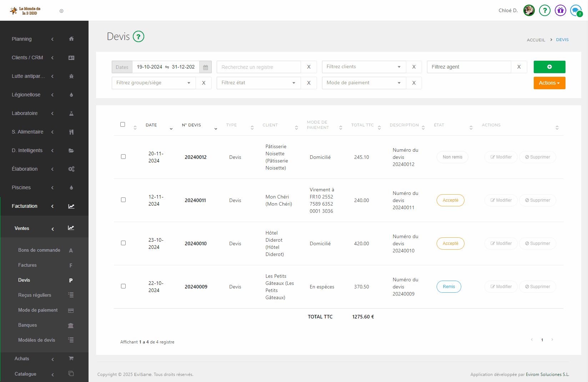Image resolution: width=588 pixels, height=382 pixels.
Task: Open Bons de commande in sidebar
Action: pyautogui.click(x=39, y=250)
